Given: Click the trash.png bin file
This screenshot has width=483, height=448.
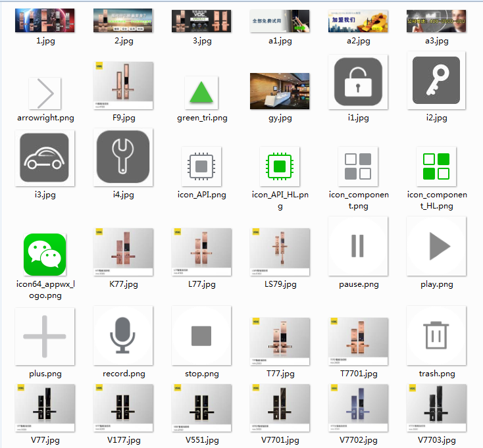Looking at the screenshot, I should (436, 336).
